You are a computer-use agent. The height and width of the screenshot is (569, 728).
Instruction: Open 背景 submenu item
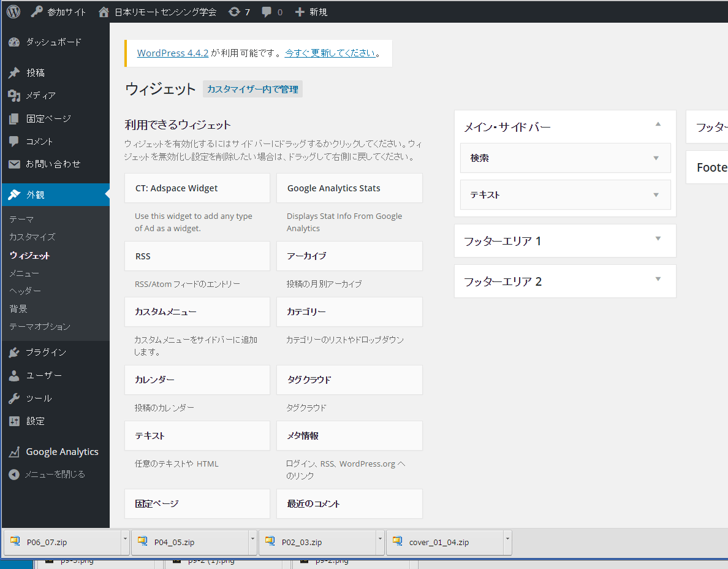18,309
